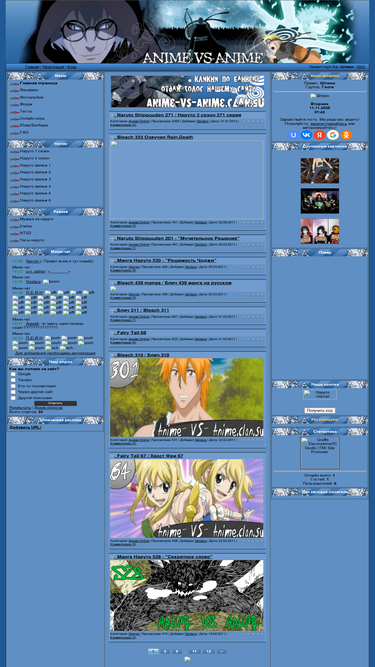Screen dimensions: 375x667
Task: Check the Google poll option
Action: (x=13, y=374)
